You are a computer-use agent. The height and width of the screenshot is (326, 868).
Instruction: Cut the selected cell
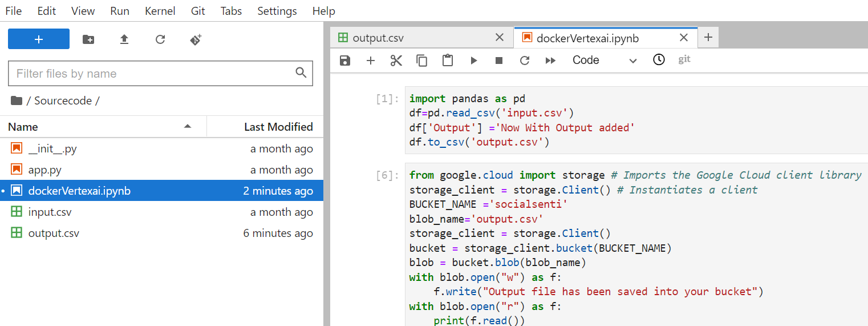click(x=396, y=61)
